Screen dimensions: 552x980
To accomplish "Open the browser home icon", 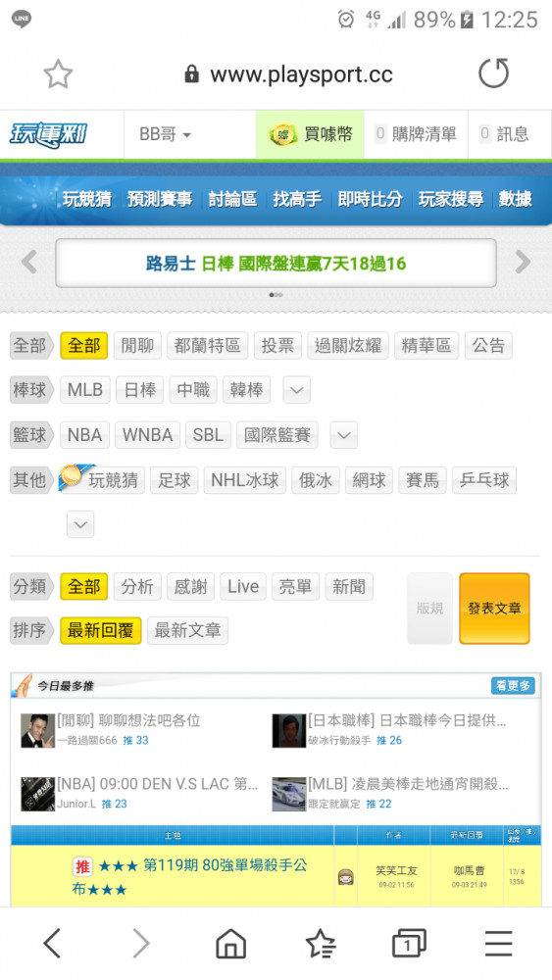I will 230,943.
